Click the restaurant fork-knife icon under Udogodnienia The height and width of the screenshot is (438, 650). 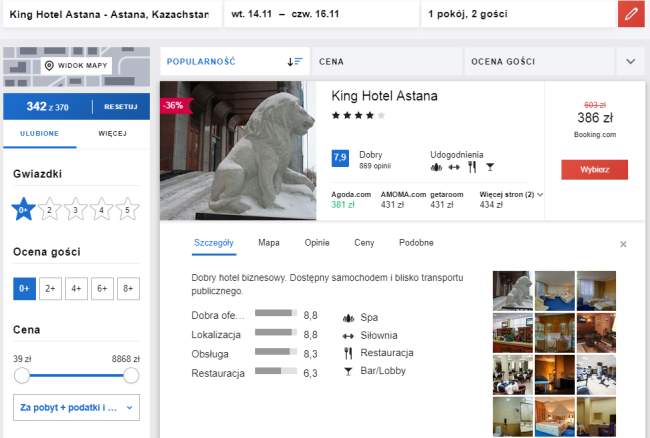coord(472,167)
